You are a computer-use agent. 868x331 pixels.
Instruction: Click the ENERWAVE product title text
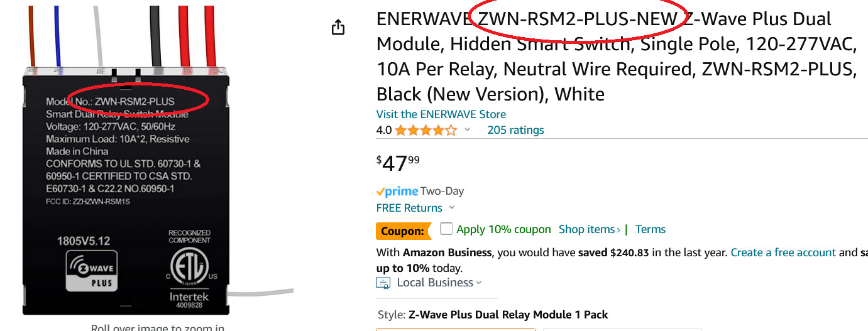click(x=616, y=57)
